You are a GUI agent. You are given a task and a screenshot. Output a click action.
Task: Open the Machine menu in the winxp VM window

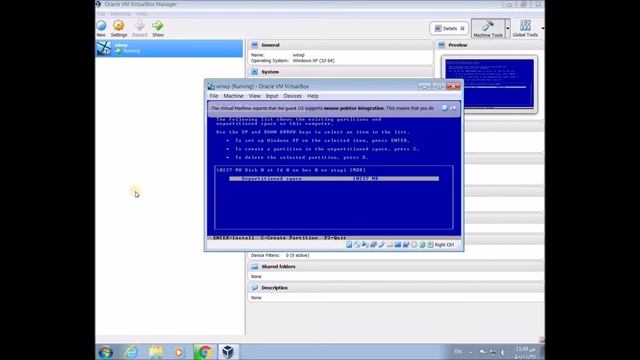[x=233, y=96]
